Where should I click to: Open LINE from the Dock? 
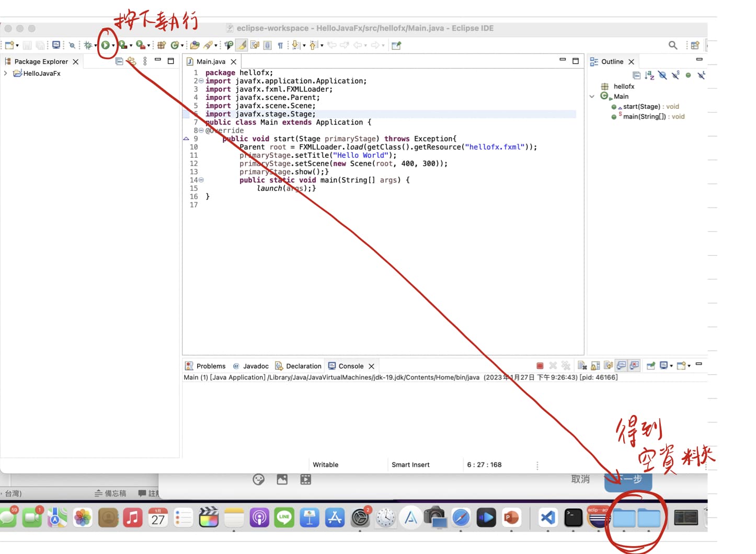284,517
